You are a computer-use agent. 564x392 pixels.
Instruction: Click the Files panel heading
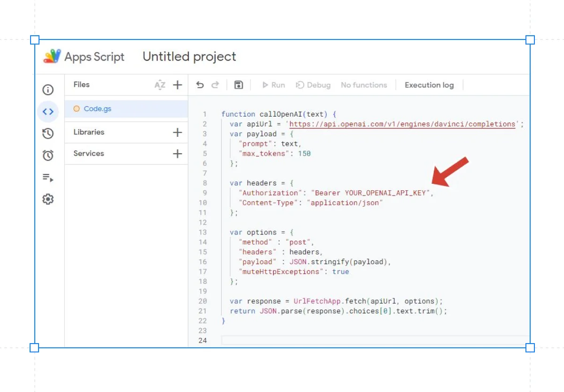(81, 85)
